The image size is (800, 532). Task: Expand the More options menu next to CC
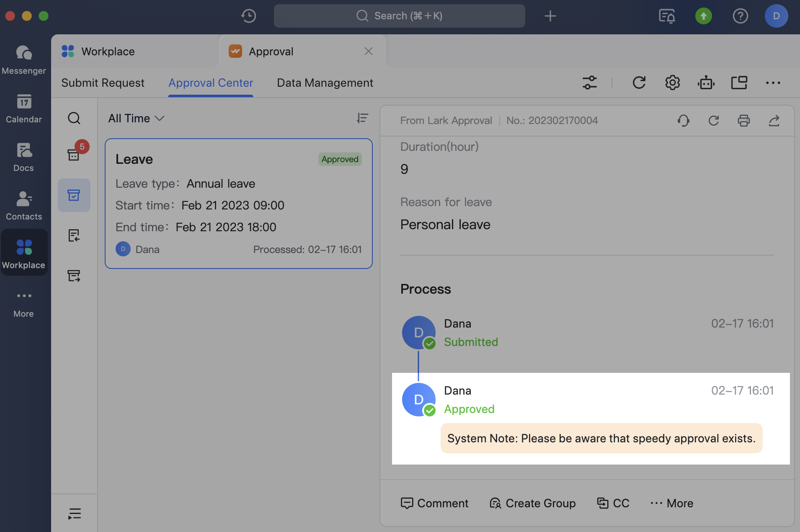point(671,503)
